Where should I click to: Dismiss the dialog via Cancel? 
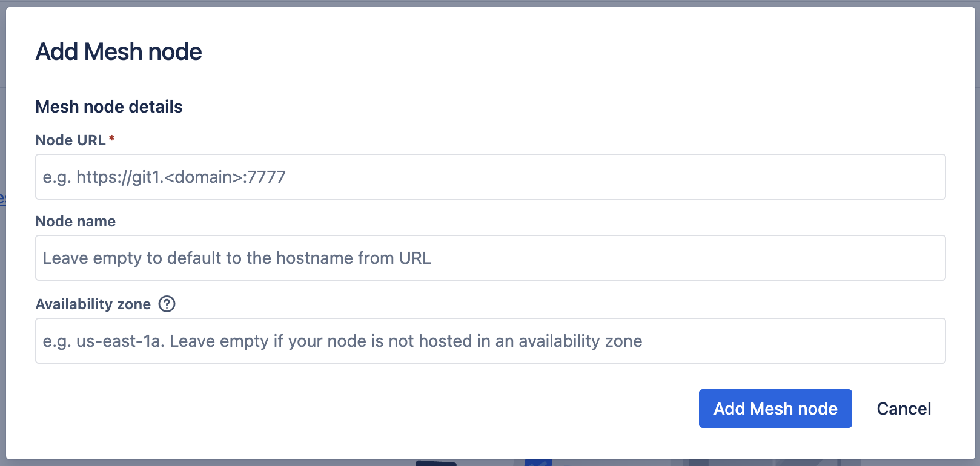point(904,409)
